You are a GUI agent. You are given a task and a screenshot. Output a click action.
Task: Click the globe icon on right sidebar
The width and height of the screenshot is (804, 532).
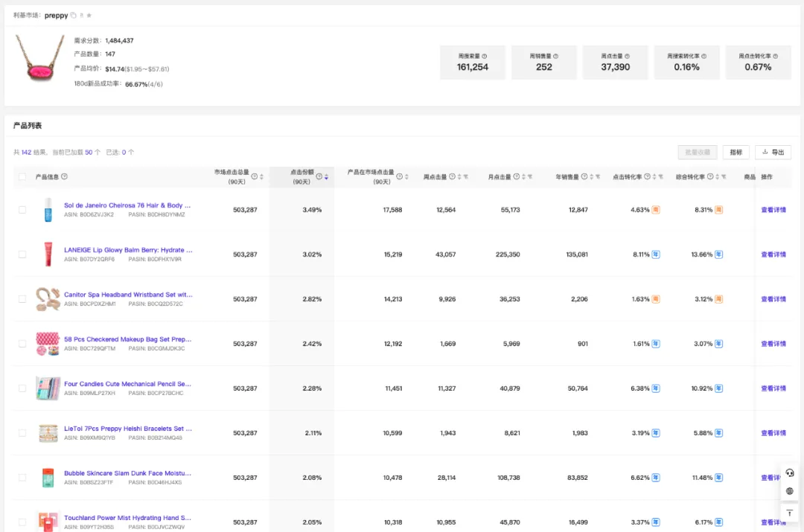tap(790, 491)
